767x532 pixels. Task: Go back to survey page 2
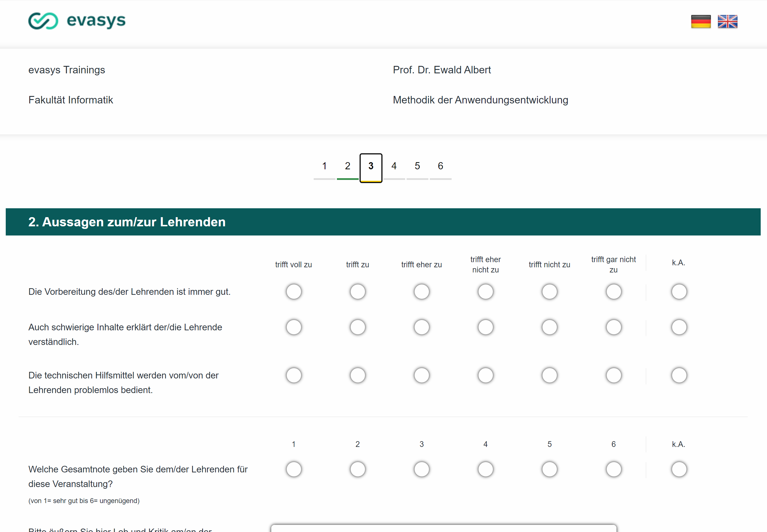pyautogui.click(x=347, y=166)
